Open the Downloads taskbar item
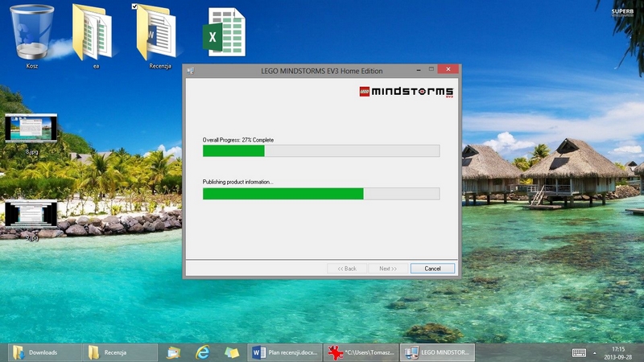Screen dimensions: 644x362 pyautogui.click(x=44, y=352)
